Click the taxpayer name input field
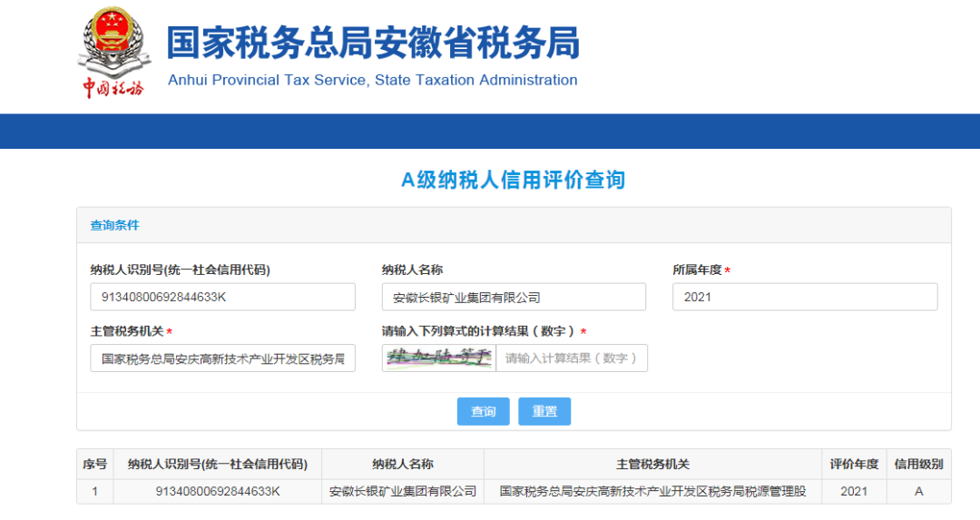980x520 pixels. [x=514, y=297]
